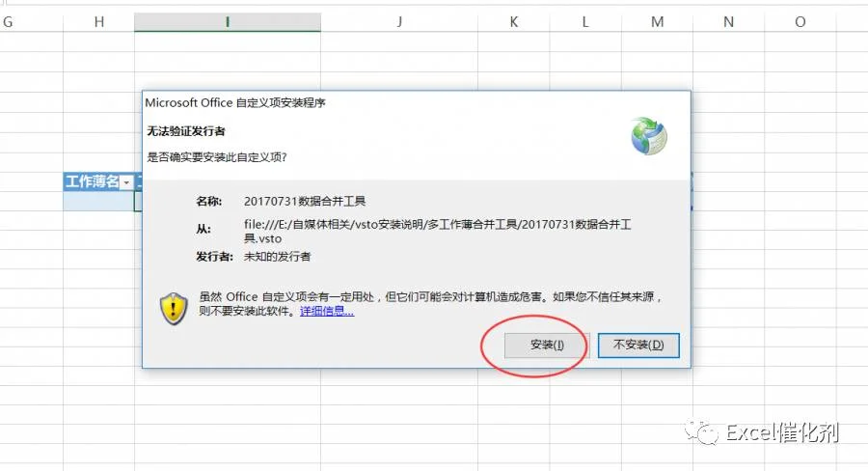Click the 不安装(D) don't install button
Viewport: 868px width, 471px height.
click(x=638, y=345)
